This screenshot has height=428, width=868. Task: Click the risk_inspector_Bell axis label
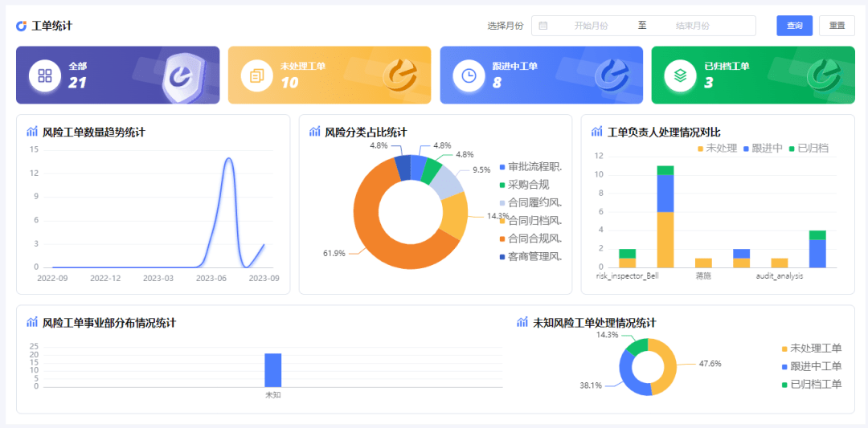point(627,275)
